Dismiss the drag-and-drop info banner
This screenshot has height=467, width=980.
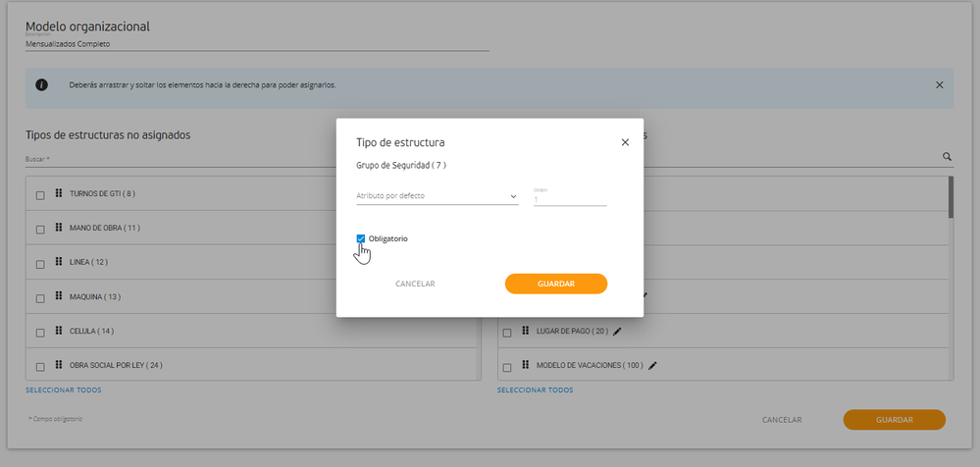[940, 85]
